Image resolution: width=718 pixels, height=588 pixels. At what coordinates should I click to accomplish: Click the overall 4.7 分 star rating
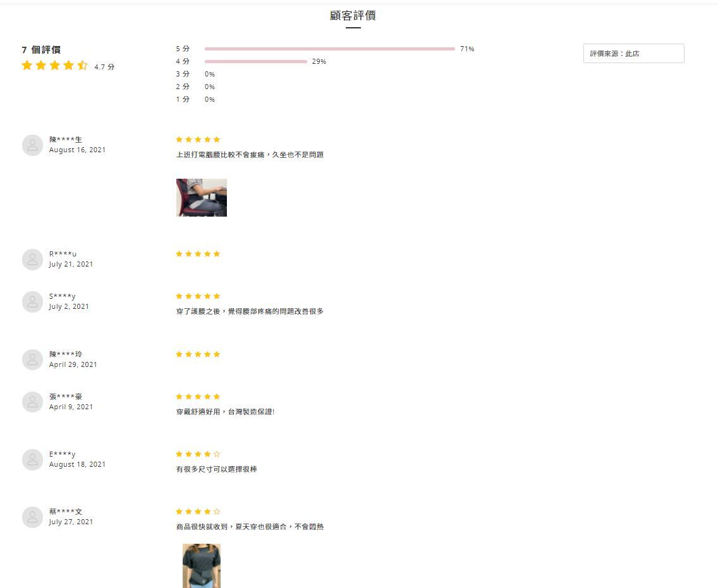click(68, 66)
